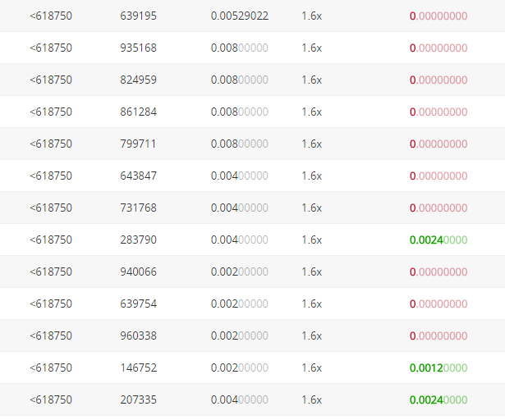This screenshot has width=505, height=420.
Task: Click red 0.00000000 profit in row 639195
Action: pos(438,16)
